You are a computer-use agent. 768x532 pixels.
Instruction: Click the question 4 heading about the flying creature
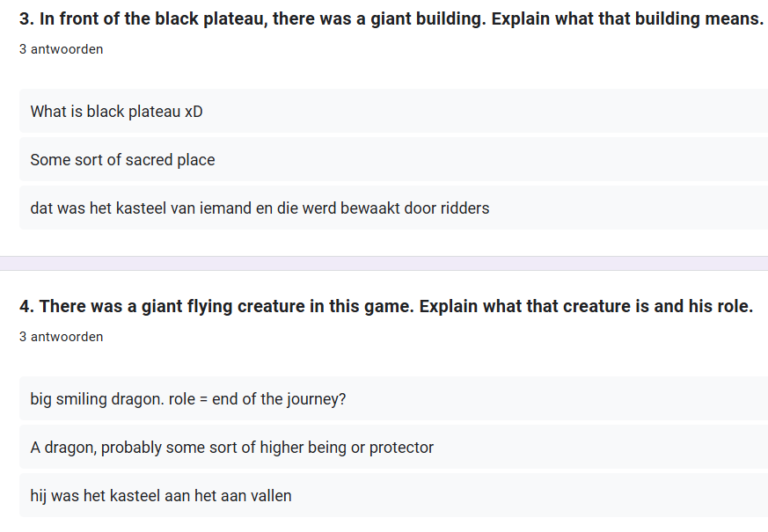(x=385, y=306)
